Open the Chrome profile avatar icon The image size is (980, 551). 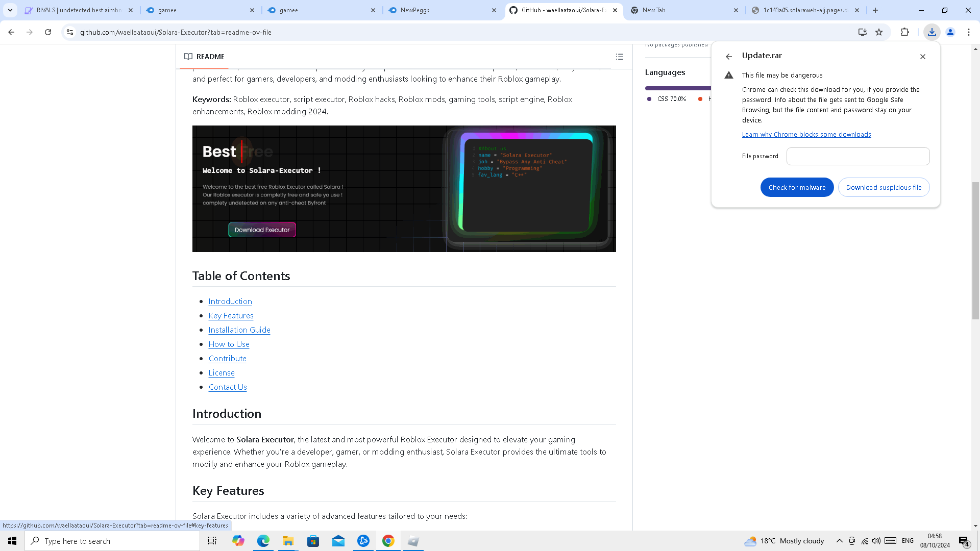pyautogui.click(x=950, y=32)
